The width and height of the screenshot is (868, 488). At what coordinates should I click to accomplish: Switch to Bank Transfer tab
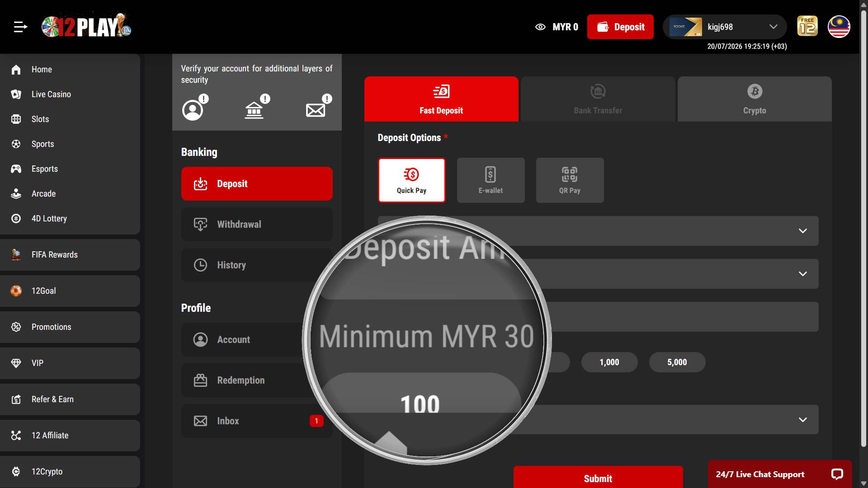pos(598,99)
